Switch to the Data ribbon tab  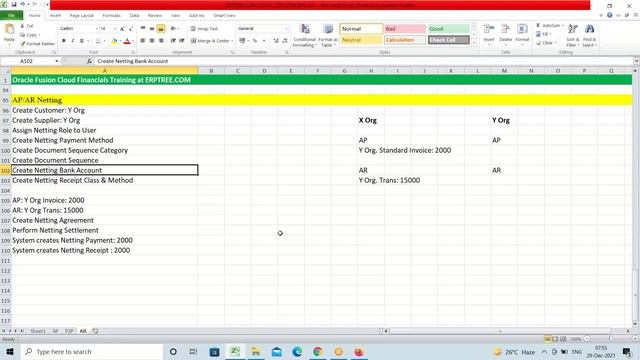click(134, 16)
